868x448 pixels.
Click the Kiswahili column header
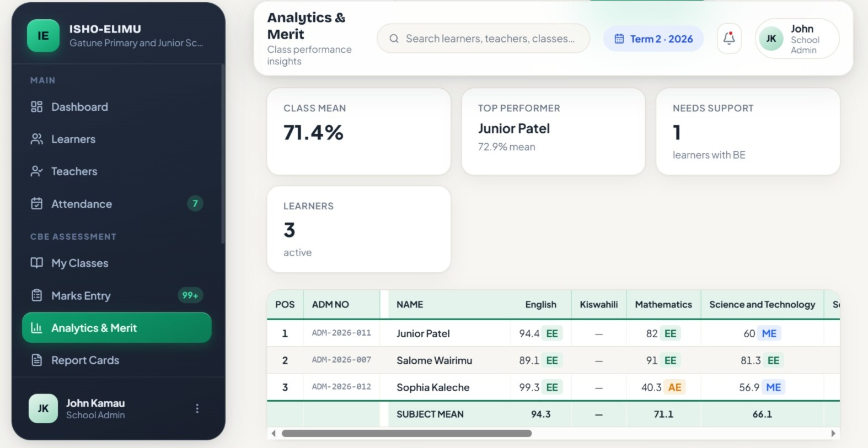tap(599, 305)
